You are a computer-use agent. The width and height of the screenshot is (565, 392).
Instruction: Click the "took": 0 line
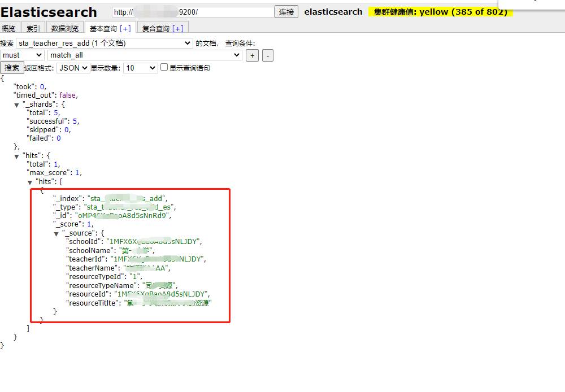(30, 87)
